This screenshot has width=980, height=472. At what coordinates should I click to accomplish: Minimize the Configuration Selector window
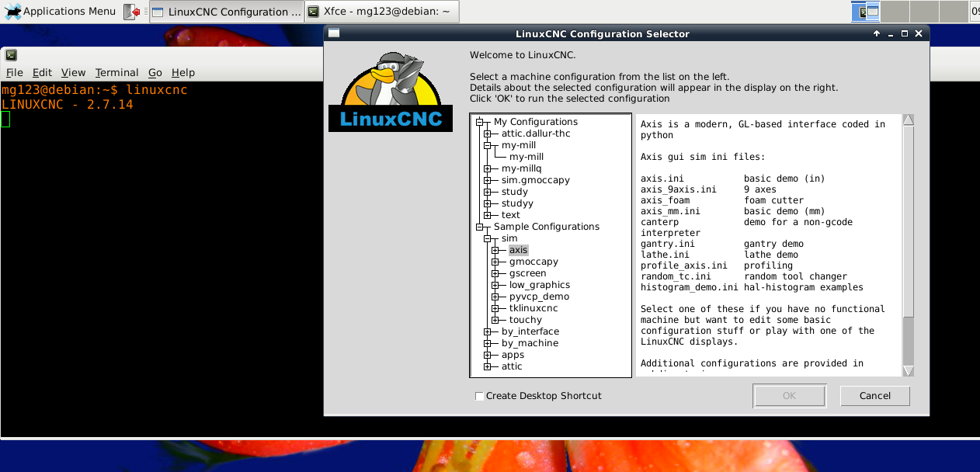pyautogui.click(x=891, y=33)
